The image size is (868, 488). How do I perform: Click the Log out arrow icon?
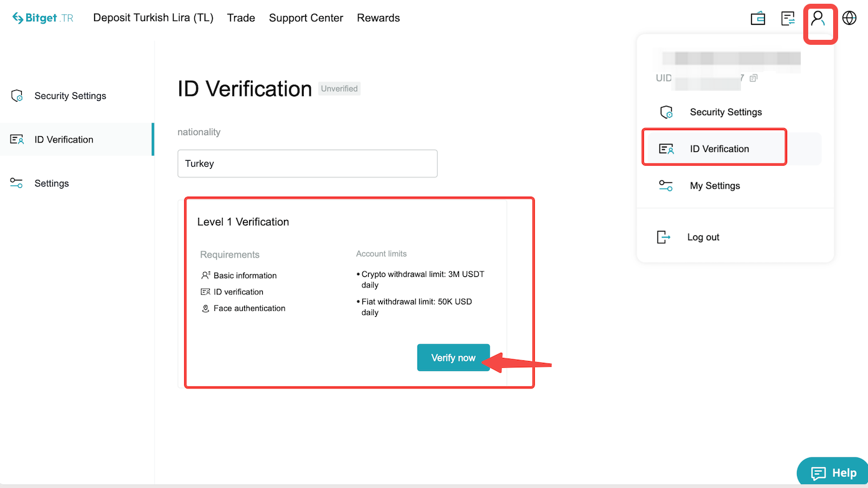(x=664, y=237)
